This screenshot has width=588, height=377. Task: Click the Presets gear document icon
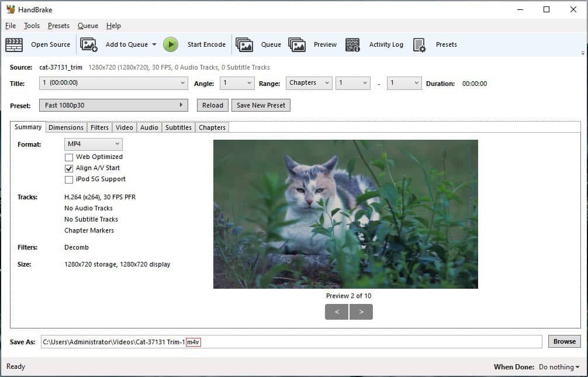click(419, 45)
